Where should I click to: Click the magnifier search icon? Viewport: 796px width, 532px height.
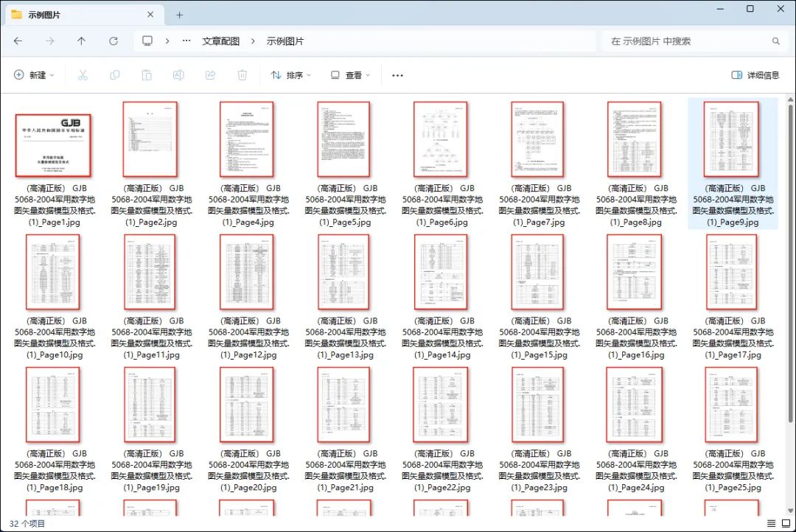(775, 41)
